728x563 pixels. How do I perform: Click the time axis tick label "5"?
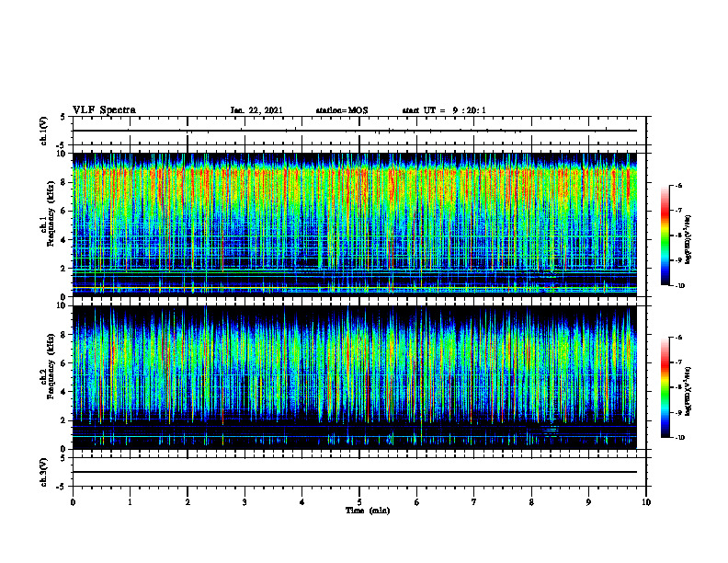click(x=359, y=502)
